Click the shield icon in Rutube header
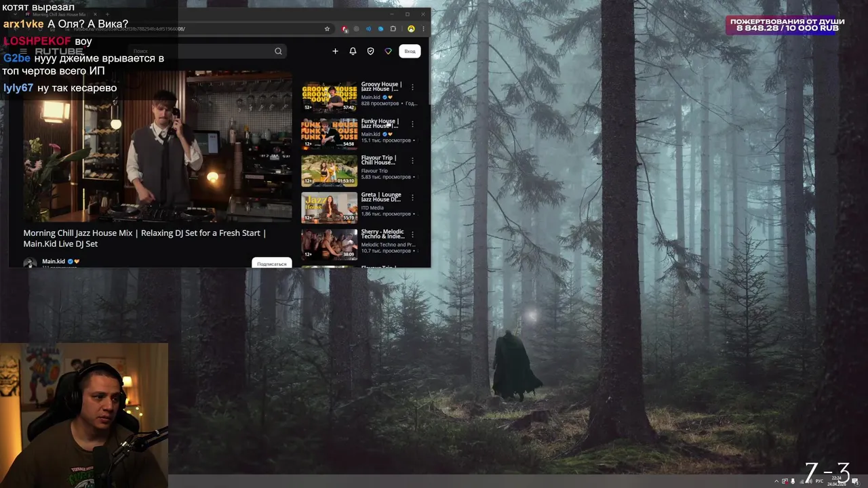Screen dimensions: 868x488 coord(370,51)
